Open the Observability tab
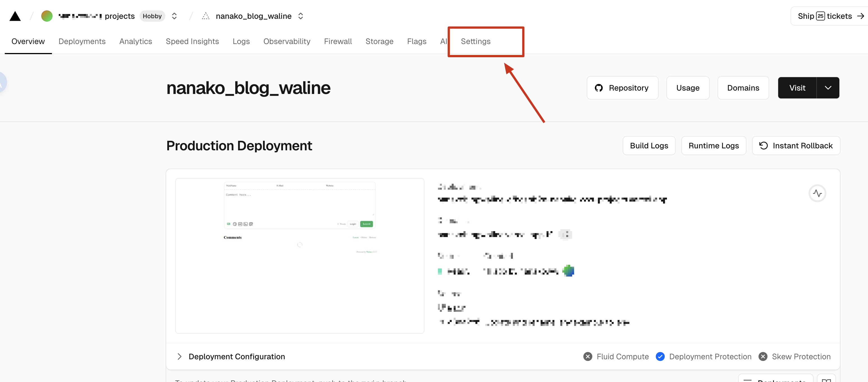This screenshot has width=868, height=382. 287,42
